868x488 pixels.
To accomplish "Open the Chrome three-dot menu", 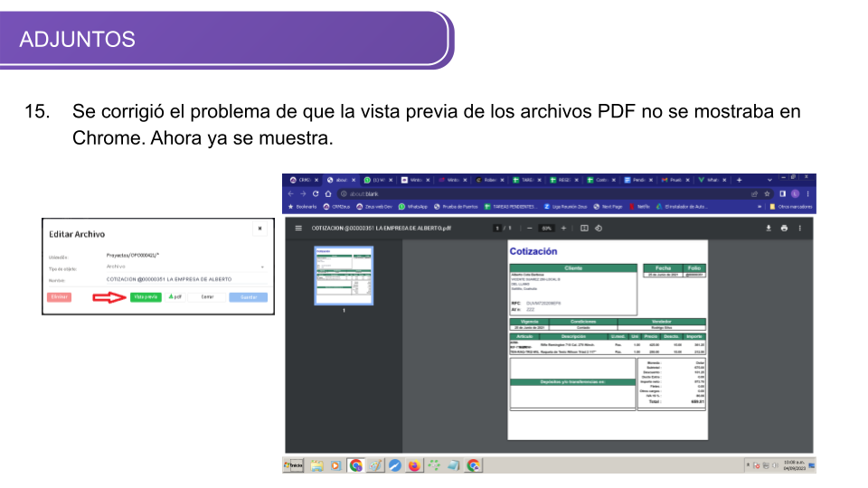I will click(807, 193).
